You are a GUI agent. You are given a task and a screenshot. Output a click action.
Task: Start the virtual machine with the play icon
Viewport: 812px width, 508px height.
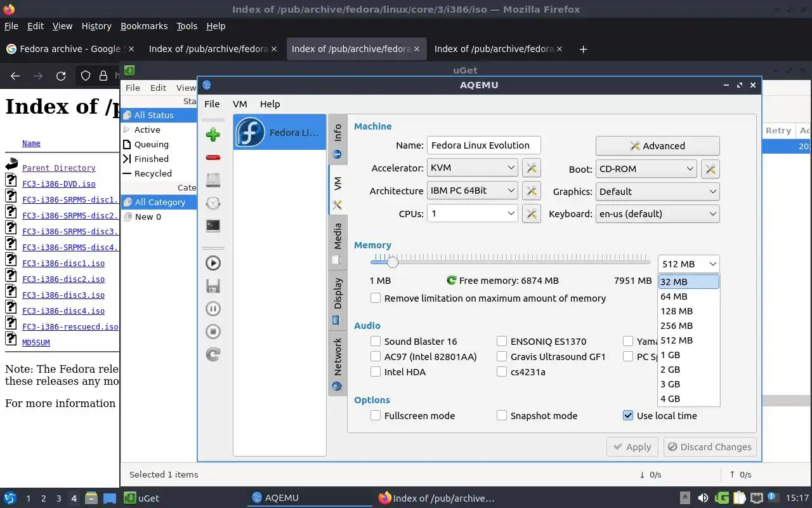[x=213, y=263]
